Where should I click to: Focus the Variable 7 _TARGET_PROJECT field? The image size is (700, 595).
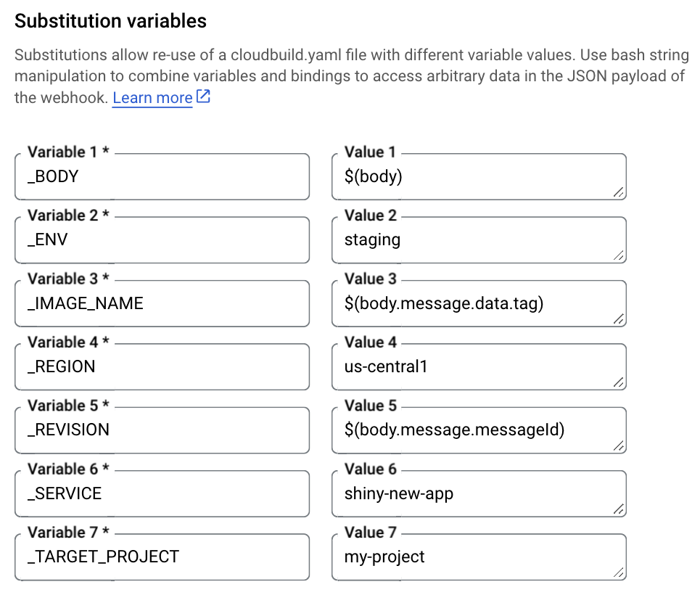point(162,557)
